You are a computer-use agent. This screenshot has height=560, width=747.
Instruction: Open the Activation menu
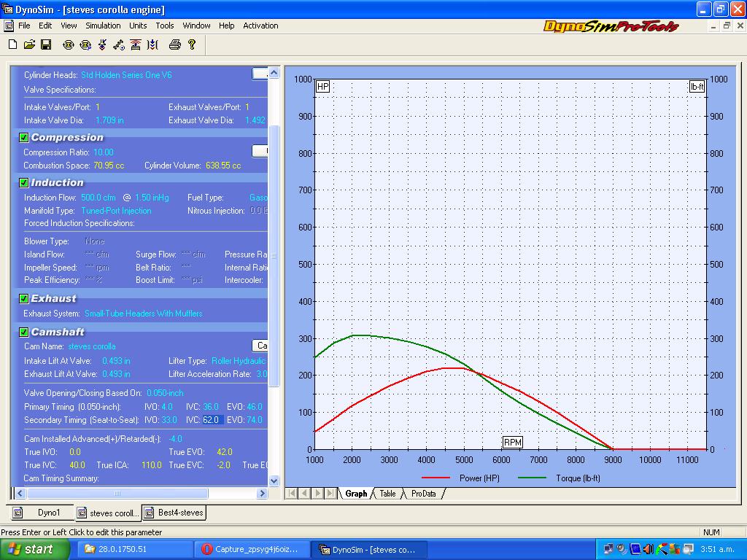pos(260,26)
